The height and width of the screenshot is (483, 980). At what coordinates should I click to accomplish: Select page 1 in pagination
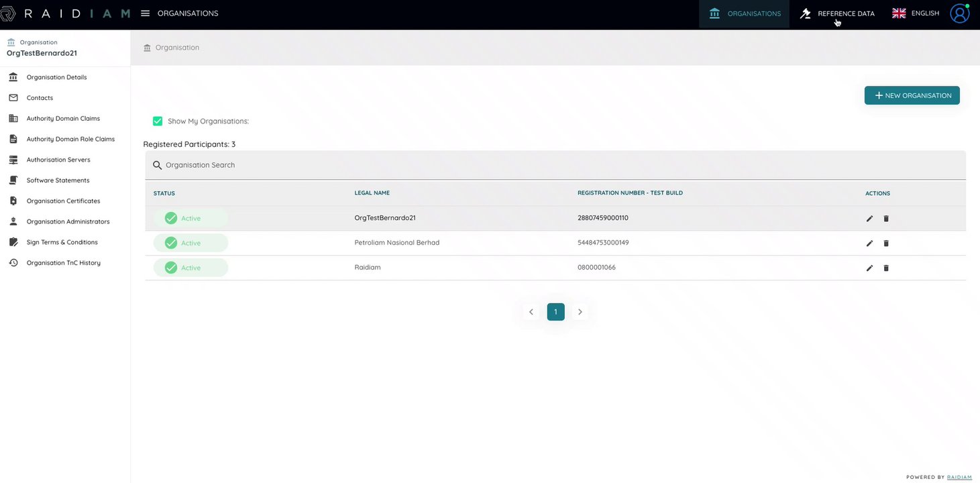pos(555,312)
